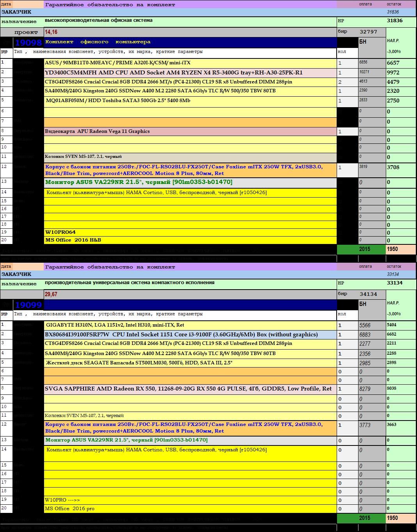The image size is (417, 532).
Task: Click the БН price cell 10271
Action: pos(372,72)
